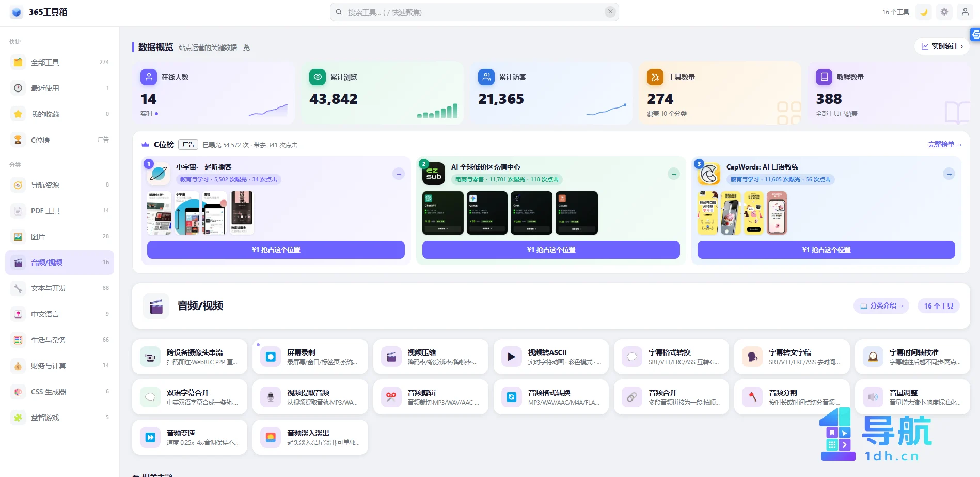The width and height of the screenshot is (980, 477).
Task: Open 视频转ASCII play icon
Action: coord(512,357)
